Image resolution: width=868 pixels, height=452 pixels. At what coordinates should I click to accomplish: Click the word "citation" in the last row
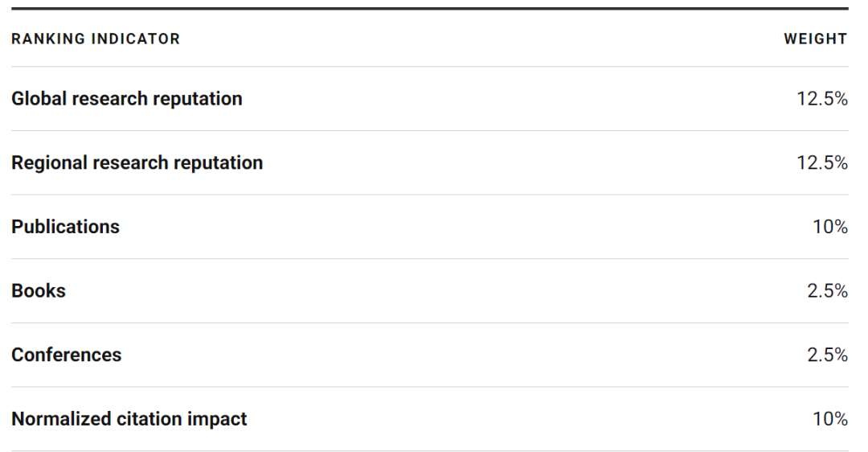coord(149,419)
